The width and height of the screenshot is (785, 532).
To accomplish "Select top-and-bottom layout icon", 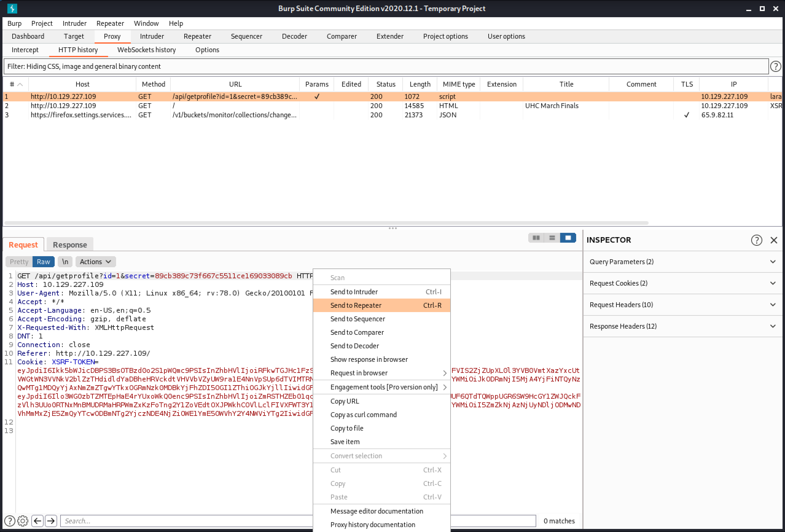I will [x=552, y=238].
